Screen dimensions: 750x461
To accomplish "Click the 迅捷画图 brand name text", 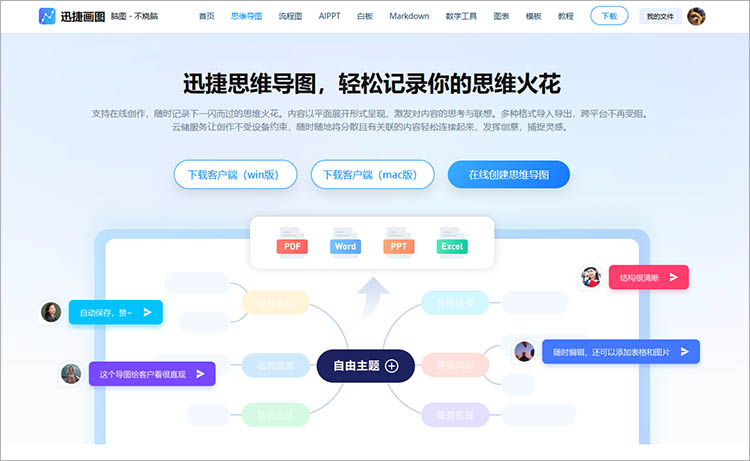I will (83, 17).
